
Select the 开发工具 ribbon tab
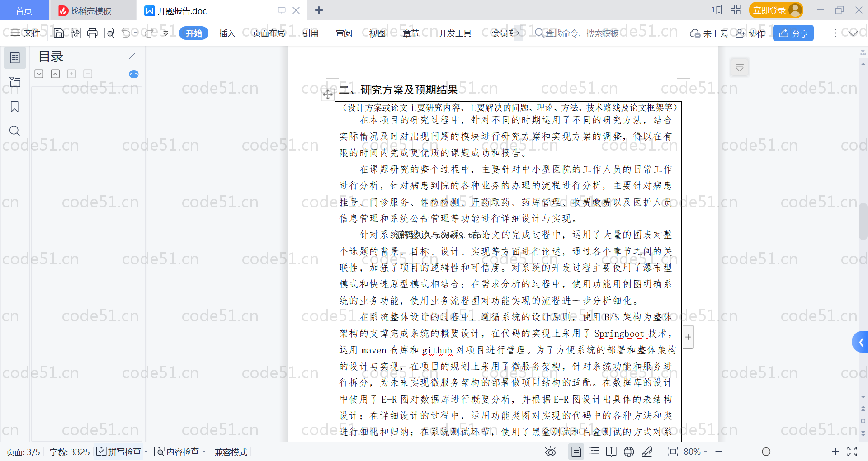tap(455, 33)
